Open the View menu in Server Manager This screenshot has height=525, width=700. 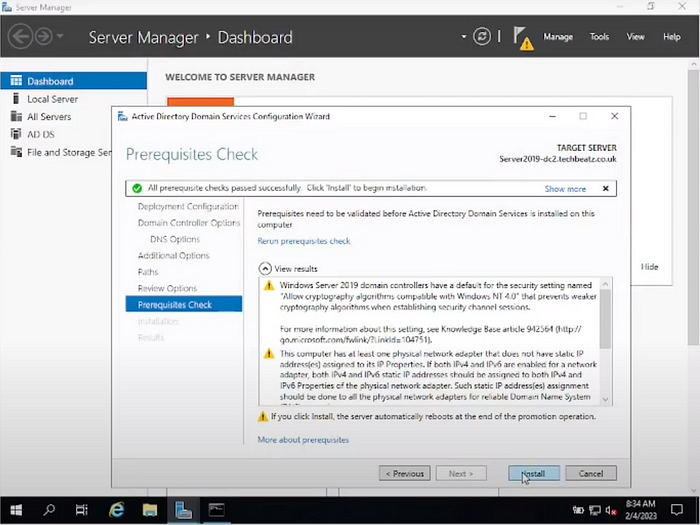point(635,37)
